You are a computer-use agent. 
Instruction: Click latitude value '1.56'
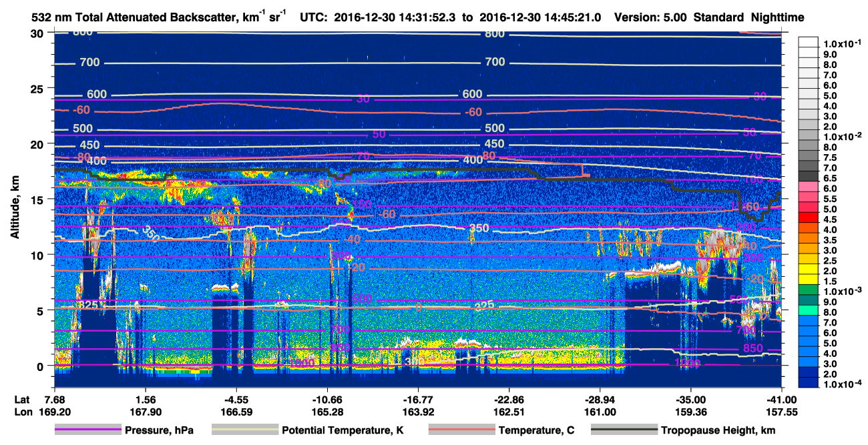[145, 399]
